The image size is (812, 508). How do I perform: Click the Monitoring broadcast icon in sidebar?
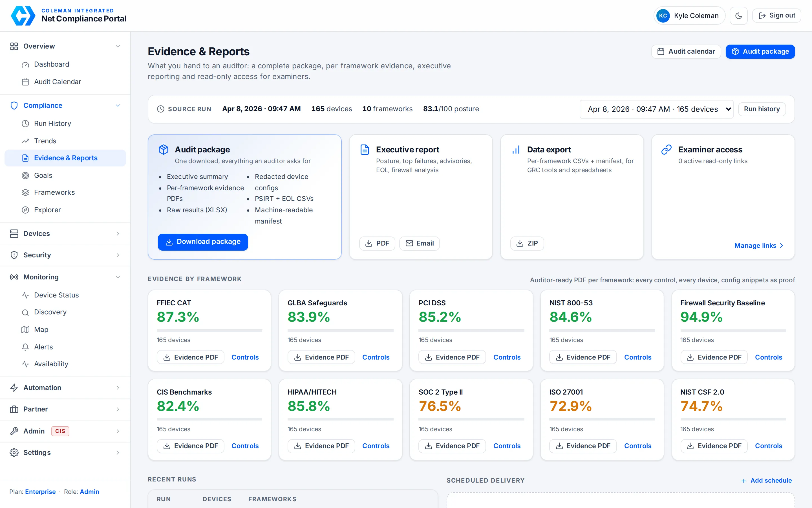pos(14,277)
